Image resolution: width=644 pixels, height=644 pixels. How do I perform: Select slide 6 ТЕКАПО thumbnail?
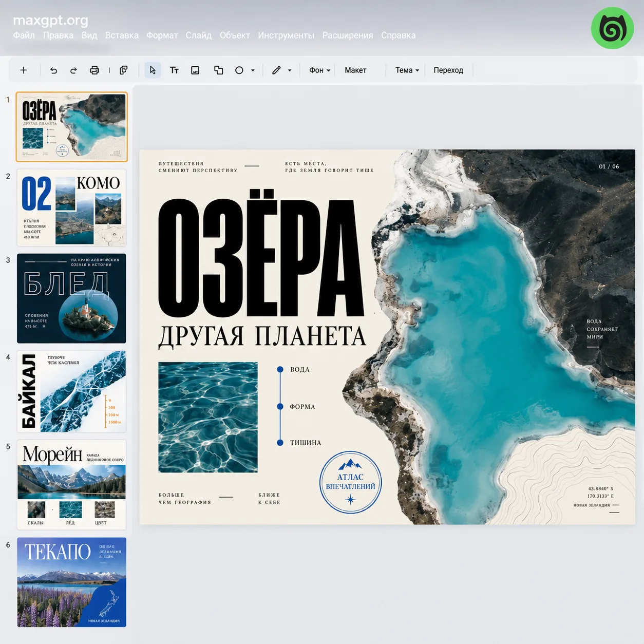point(71,582)
